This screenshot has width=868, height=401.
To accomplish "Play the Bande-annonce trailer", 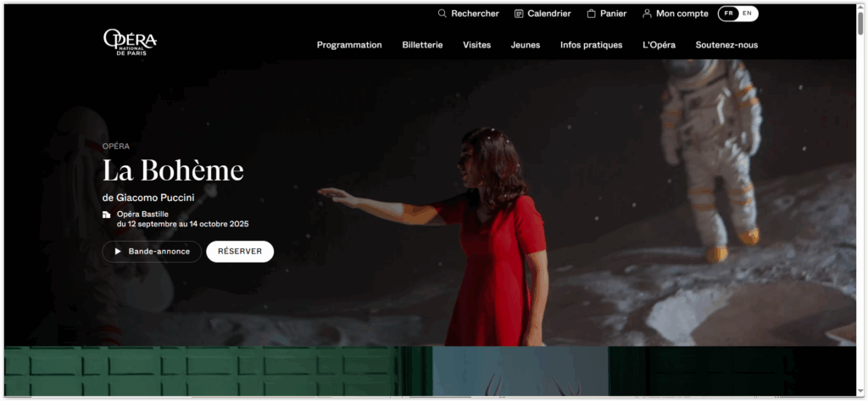I will 152,252.
